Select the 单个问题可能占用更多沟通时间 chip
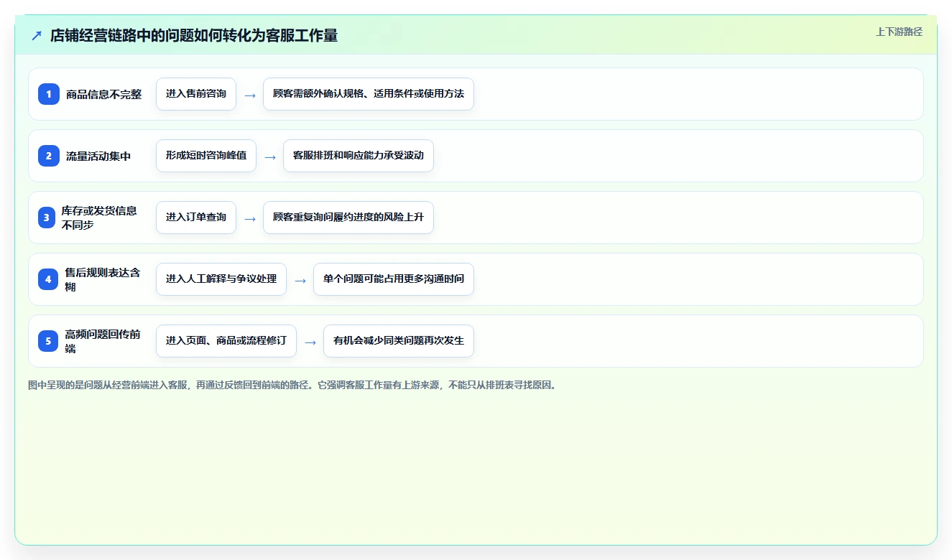The height and width of the screenshot is (560, 952). pos(394,279)
